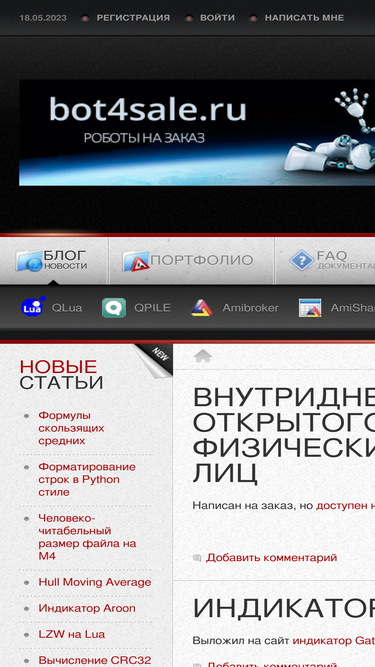Open the LZW на Lua article
375x667 pixels.
pos(72,634)
